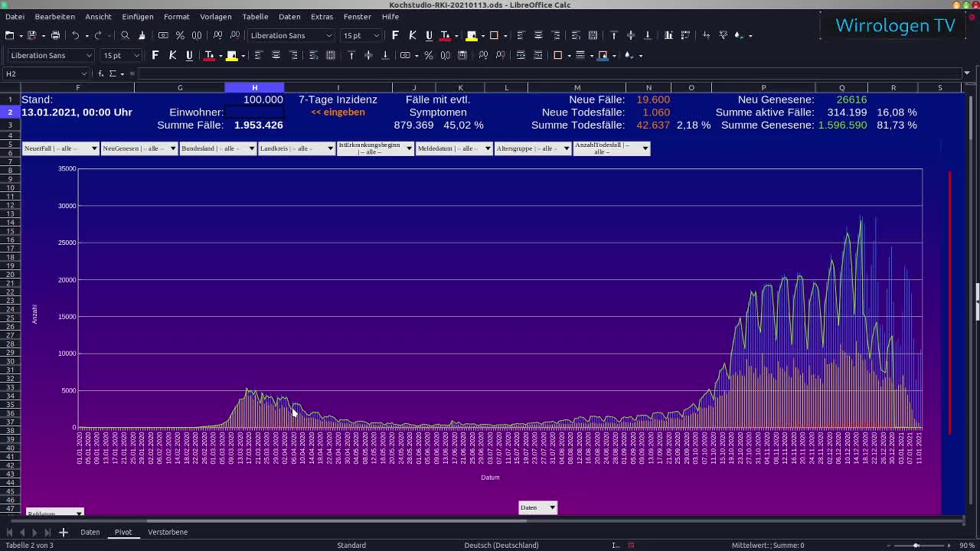Toggle Bold (F) in upper toolbar row
The height and width of the screenshot is (551, 980).
[x=395, y=35]
